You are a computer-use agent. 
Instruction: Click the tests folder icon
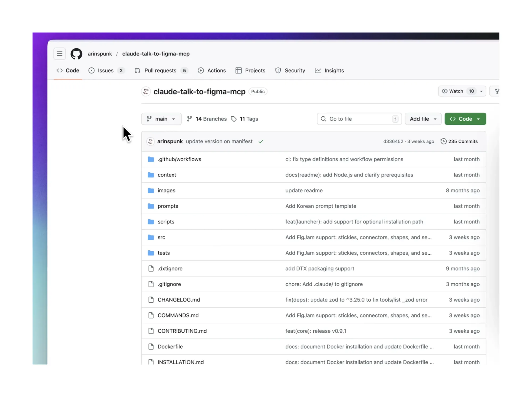click(151, 253)
